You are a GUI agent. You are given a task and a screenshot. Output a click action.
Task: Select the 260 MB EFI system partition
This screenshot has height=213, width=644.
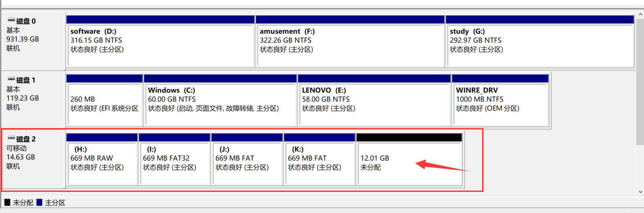click(x=104, y=100)
